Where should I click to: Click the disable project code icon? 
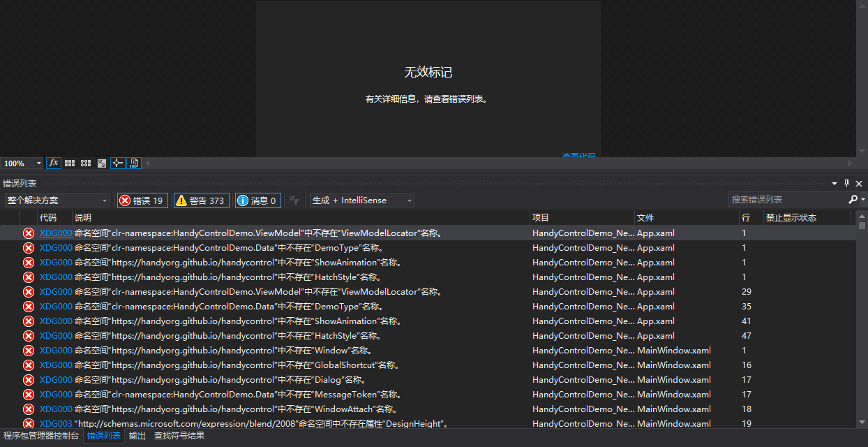coord(135,163)
